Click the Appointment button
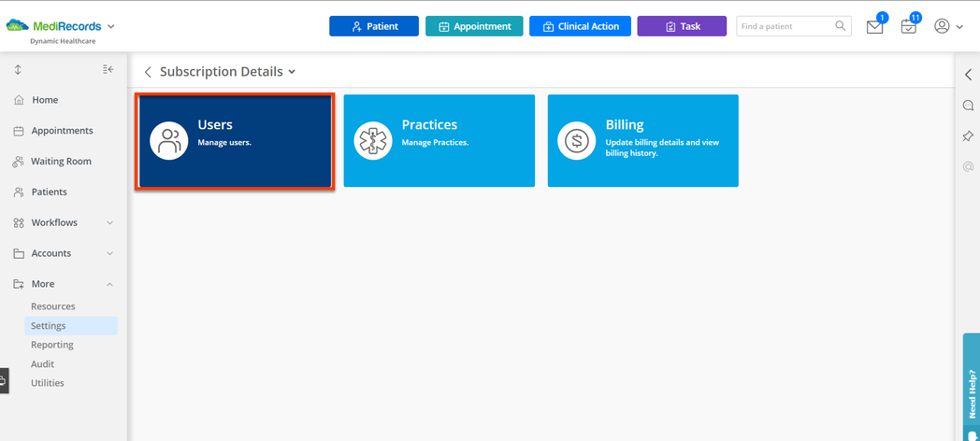This screenshot has width=980, height=441. click(474, 26)
